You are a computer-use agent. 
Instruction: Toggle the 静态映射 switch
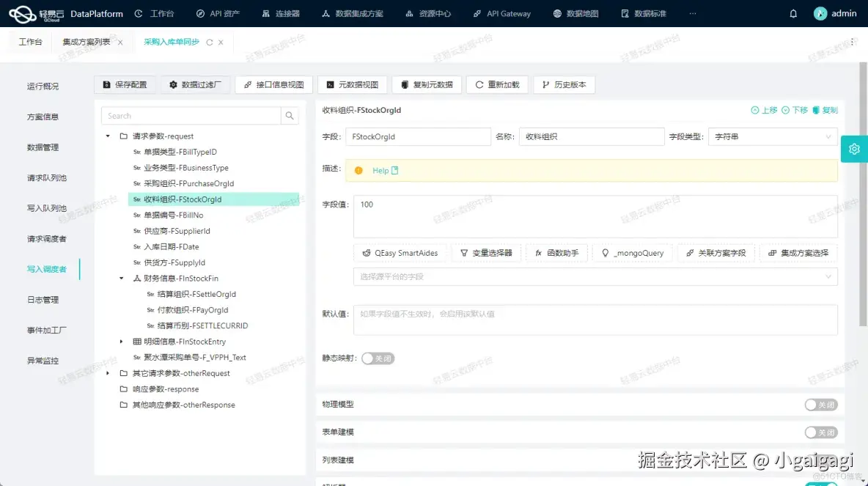click(x=378, y=358)
